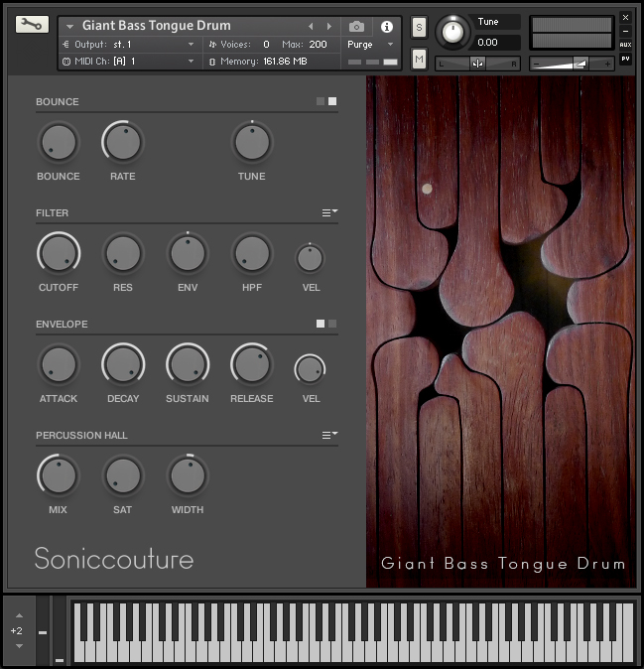Mute the instrument with the M button
644x669 pixels.
(x=419, y=59)
